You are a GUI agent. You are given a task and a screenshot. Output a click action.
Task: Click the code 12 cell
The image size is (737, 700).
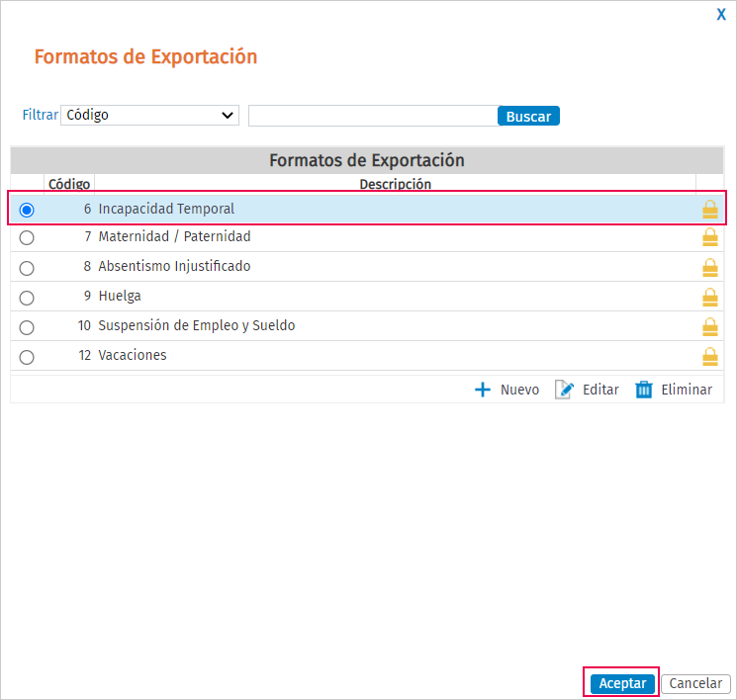pyautogui.click(x=85, y=355)
